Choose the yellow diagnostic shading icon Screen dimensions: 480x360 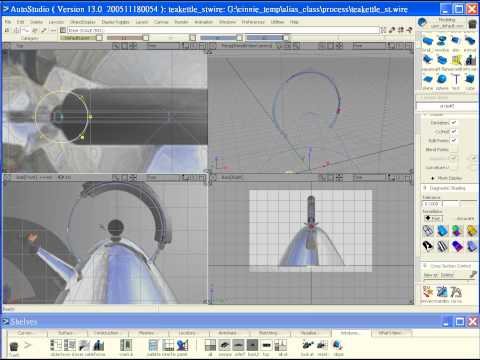tap(471, 230)
